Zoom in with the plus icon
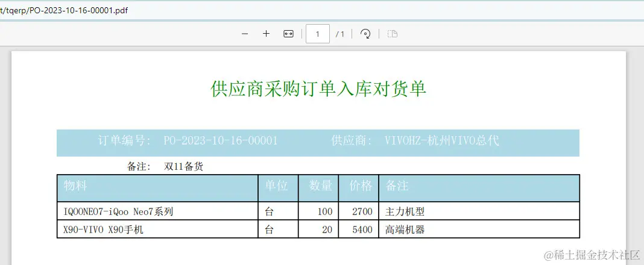The width and height of the screenshot is (644, 265). [266, 34]
